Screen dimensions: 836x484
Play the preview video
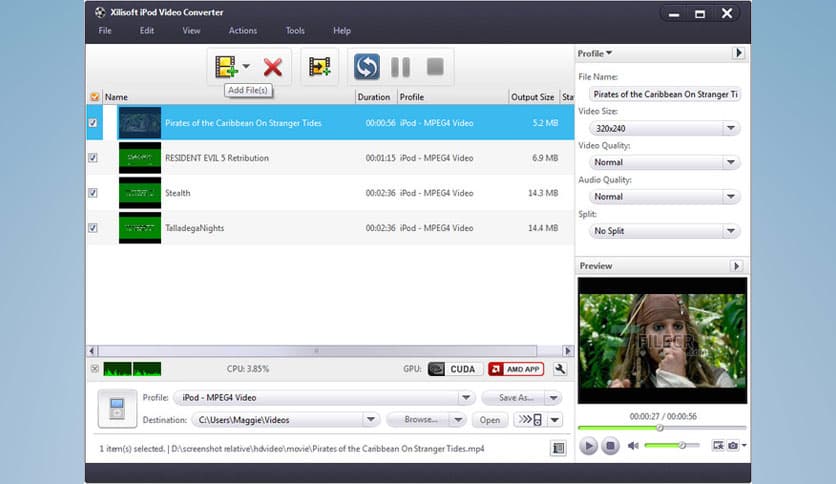pyautogui.click(x=588, y=446)
